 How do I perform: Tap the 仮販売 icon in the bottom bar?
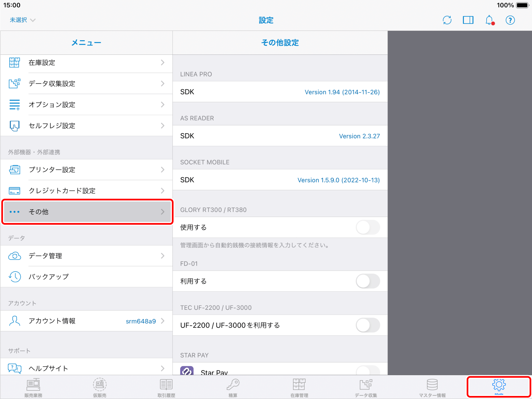pos(100,387)
